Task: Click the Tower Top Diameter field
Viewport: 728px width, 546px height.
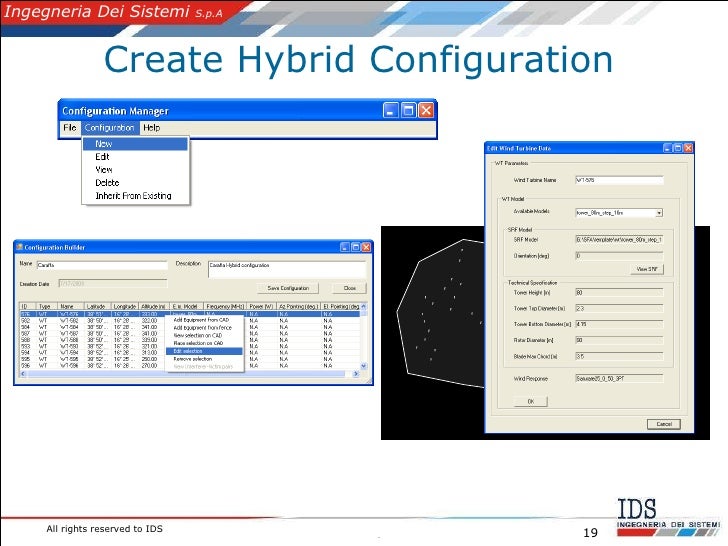Action: 619,308
